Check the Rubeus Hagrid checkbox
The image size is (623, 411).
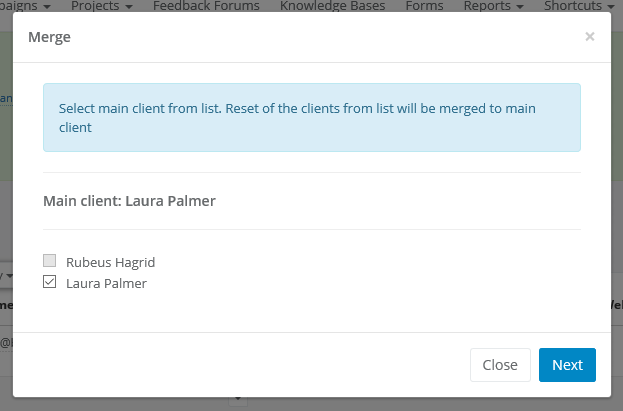pyautogui.click(x=50, y=262)
